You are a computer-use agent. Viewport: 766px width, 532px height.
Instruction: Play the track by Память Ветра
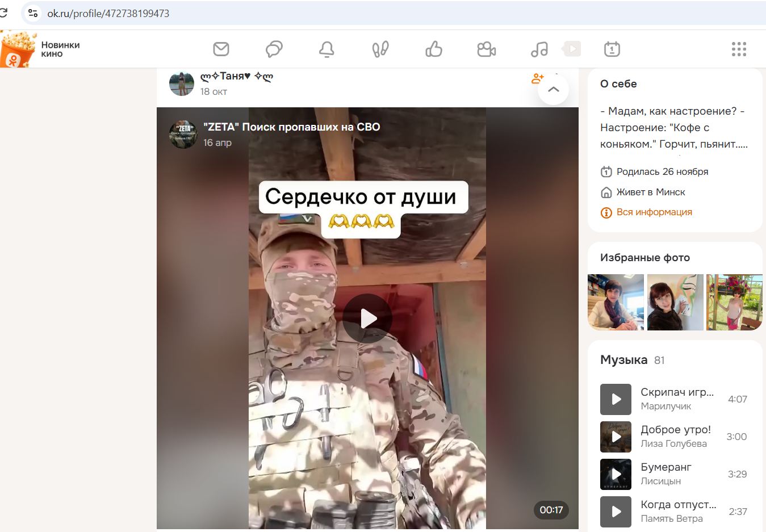coord(616,512)
